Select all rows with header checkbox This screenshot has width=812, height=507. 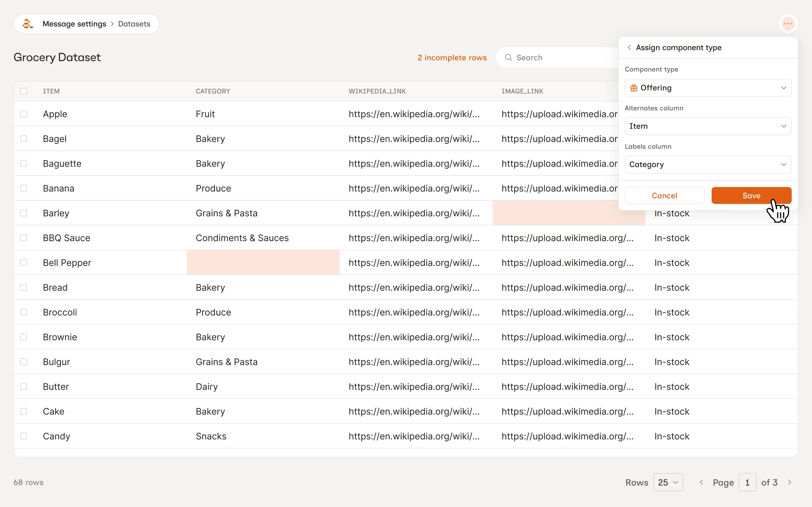tap(23, 91)
